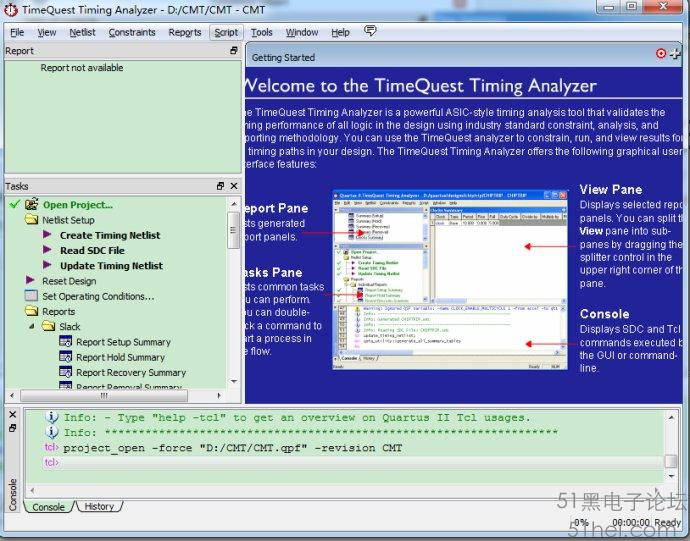Viewport: 690px width, 541px height.
Task: Run Report Recovery Summary
Action: (x=131, y=373)
